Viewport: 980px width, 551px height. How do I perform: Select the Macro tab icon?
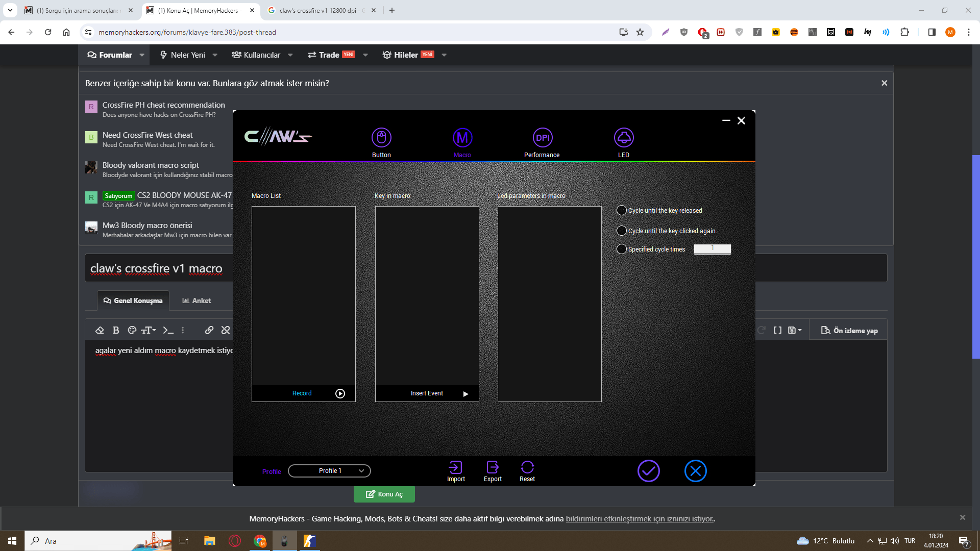462,138
